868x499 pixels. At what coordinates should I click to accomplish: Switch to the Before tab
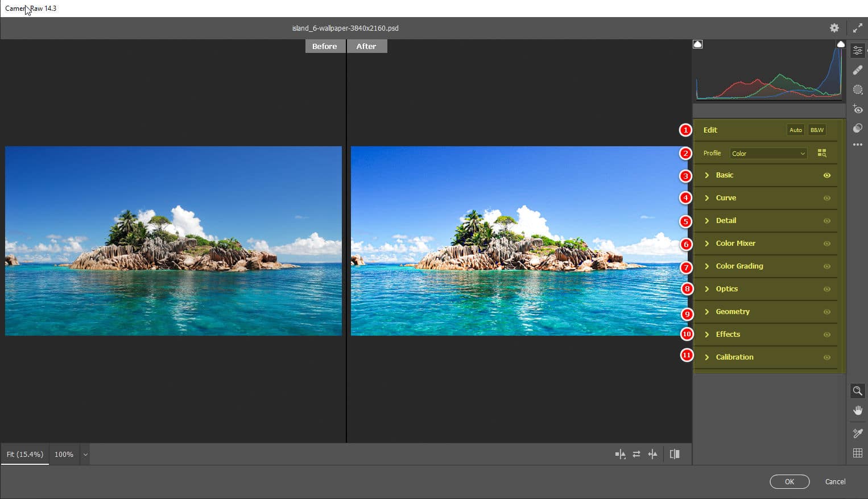click(325, 46)
